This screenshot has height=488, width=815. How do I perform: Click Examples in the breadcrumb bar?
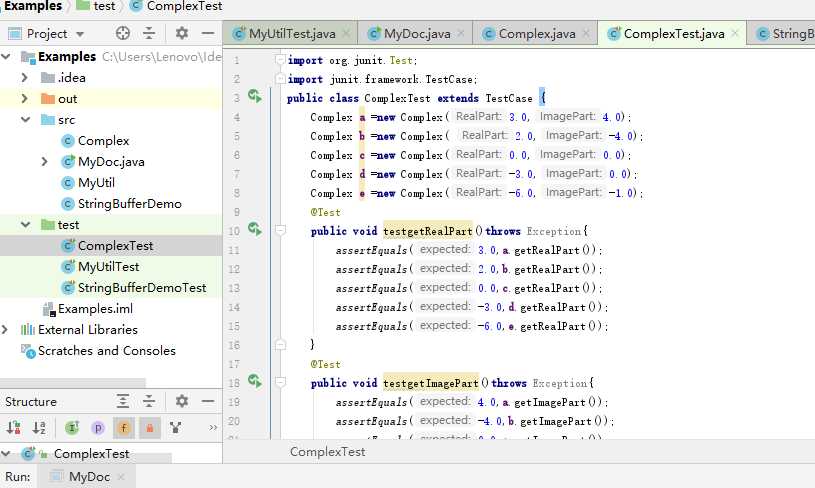point(32,6)
